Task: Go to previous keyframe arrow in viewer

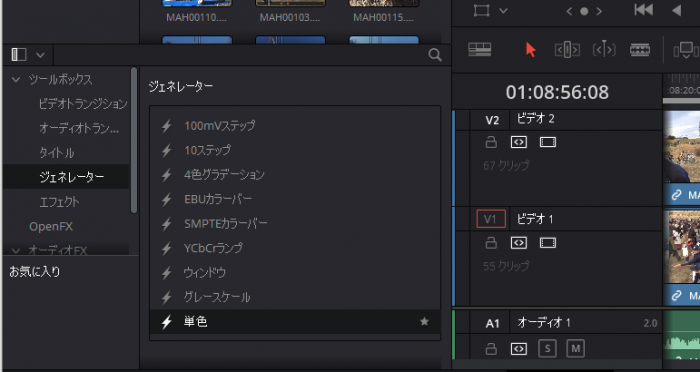Action: pos(569,12)
